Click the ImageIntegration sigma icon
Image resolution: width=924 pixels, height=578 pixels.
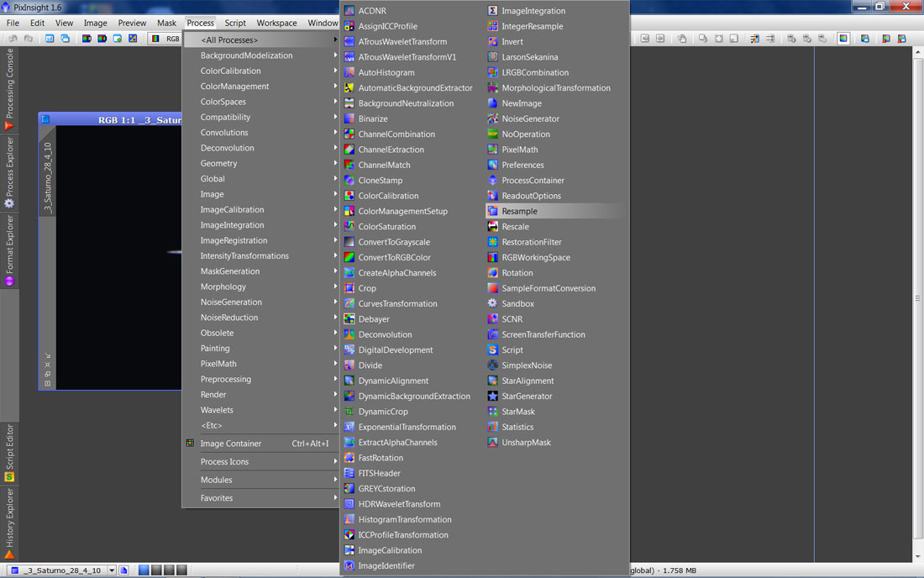pos(492,11)
